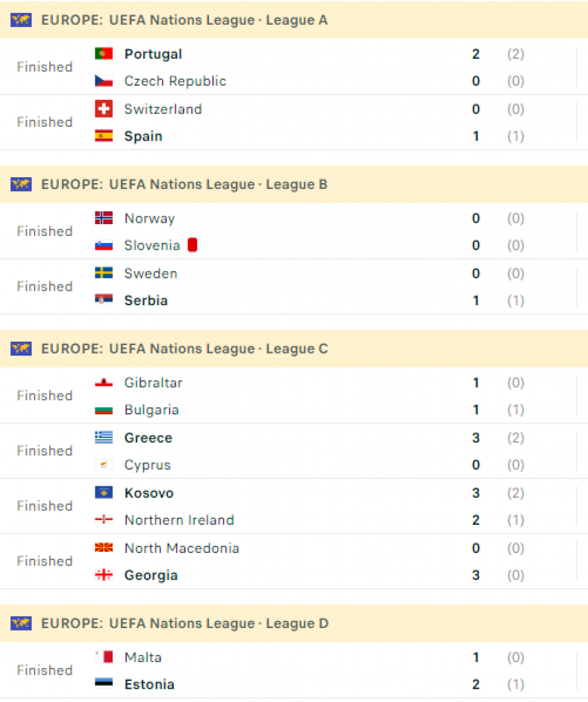This screenshot has height=702, width=588.
Task: Click the Czech Republic team name
Action: (175, 81)
